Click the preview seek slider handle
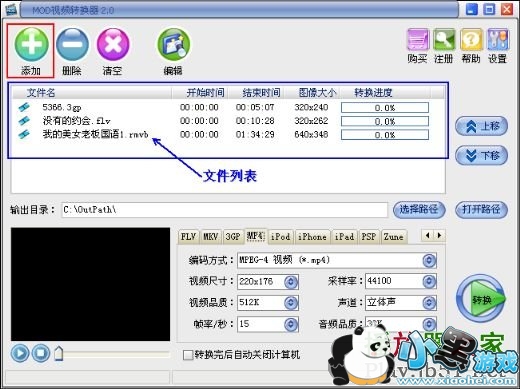 pos(59,354)
